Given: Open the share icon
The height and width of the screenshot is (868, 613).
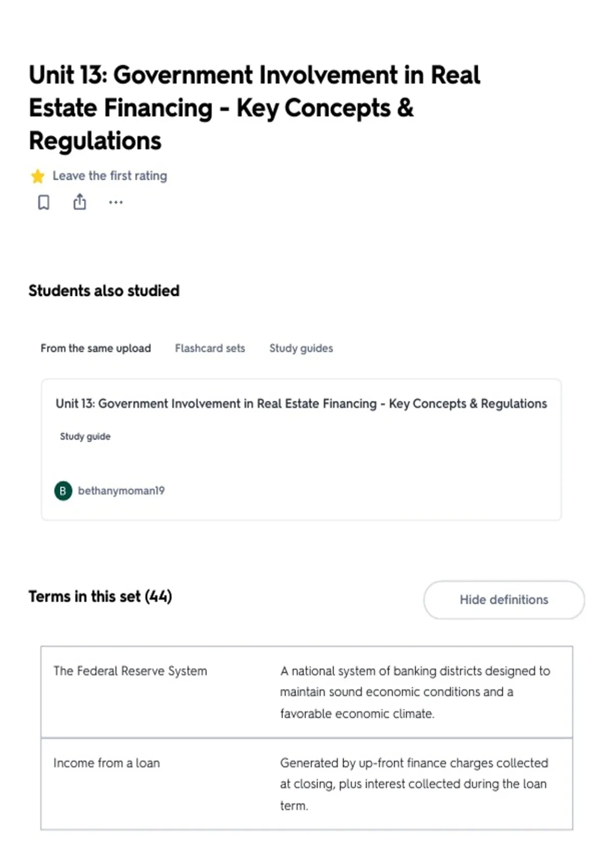Looking at the screenshot, I should click(80, 202).
